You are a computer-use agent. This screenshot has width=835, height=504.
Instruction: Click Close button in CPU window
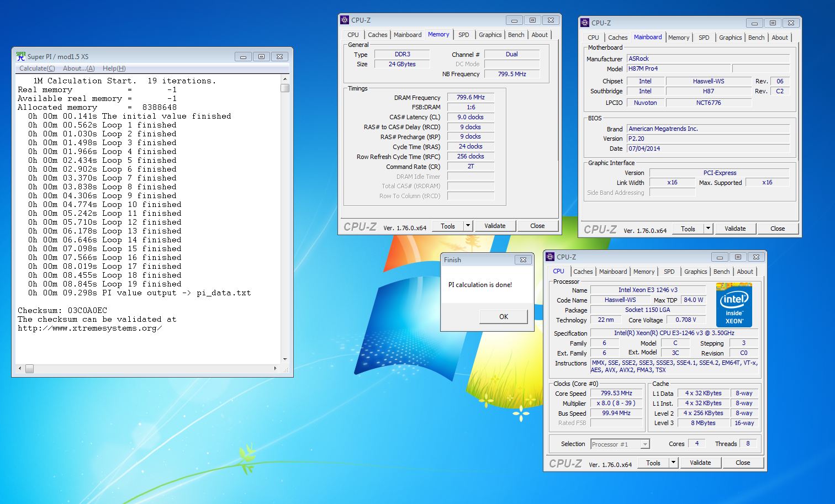point(743,463)
